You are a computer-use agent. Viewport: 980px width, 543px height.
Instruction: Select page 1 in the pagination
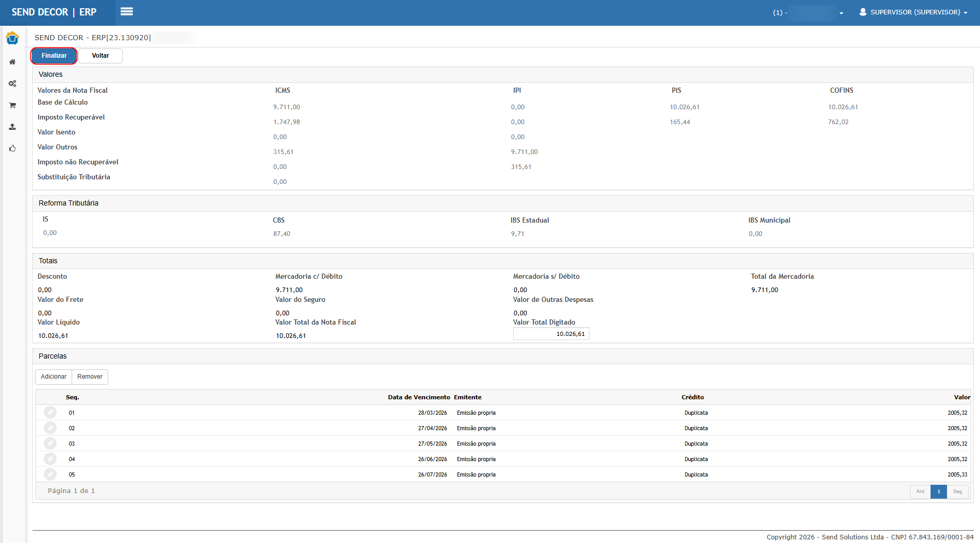pos(938,491)
